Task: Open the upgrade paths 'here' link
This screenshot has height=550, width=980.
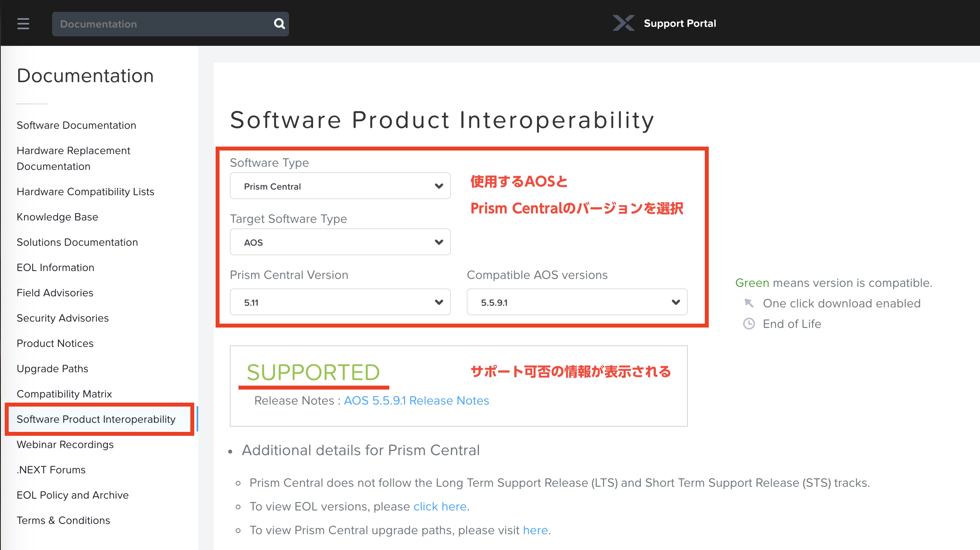Action: click(x=535, y=530)
